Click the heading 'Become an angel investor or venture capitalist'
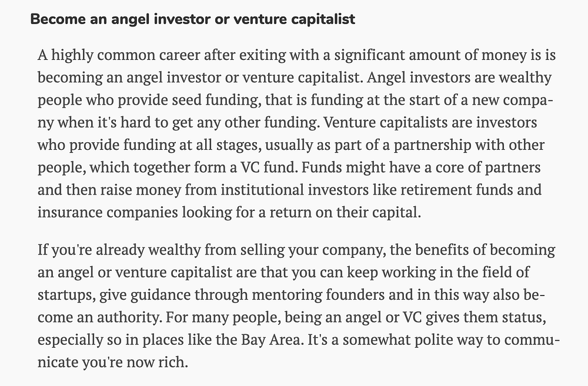This screenshot has width=588, height=386. 193,19
